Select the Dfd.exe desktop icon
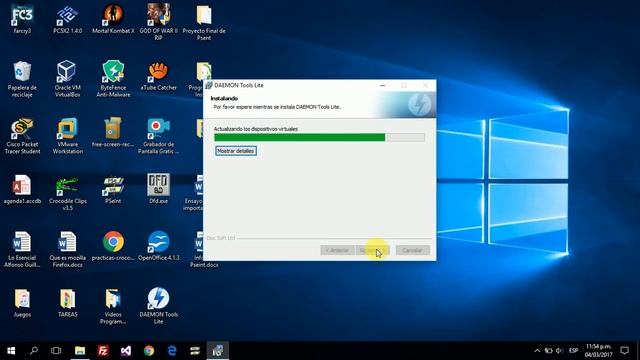 tap(158, 189)
